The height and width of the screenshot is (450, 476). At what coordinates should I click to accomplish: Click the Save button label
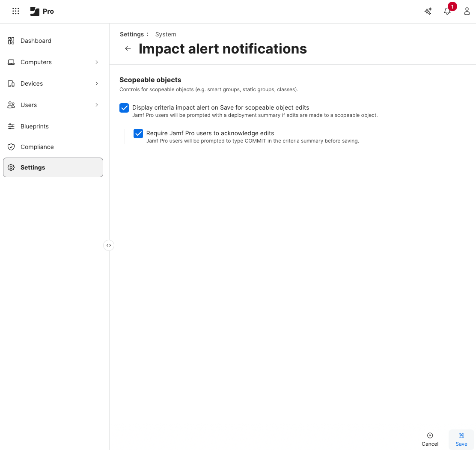click(461, 444)
